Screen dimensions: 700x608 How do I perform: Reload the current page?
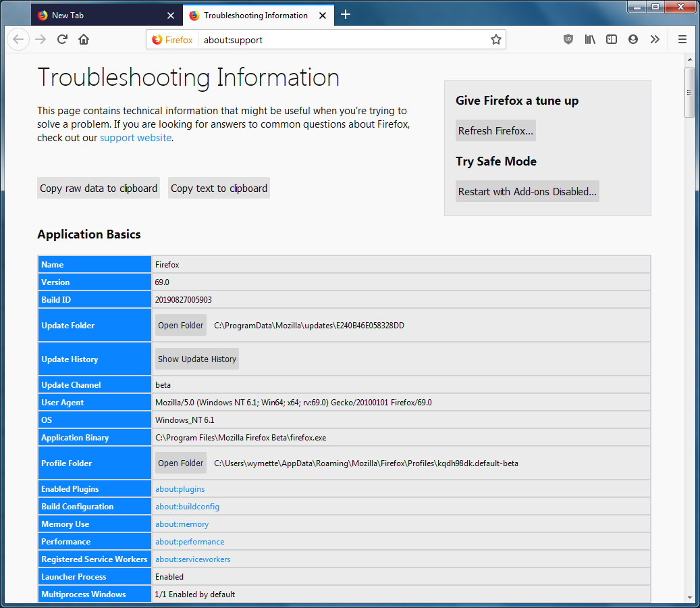pyautogui.click(x=63, y=40)
